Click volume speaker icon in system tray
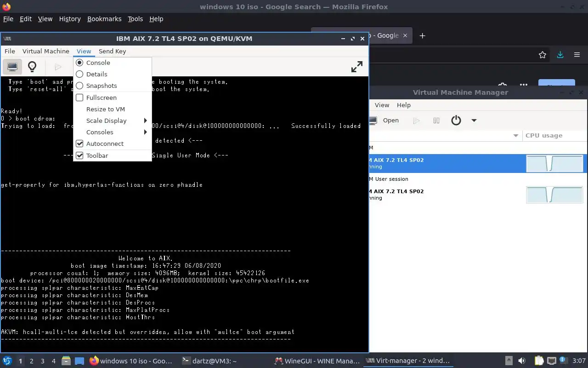This screenshot has width=588, height=368. (522, 361)
